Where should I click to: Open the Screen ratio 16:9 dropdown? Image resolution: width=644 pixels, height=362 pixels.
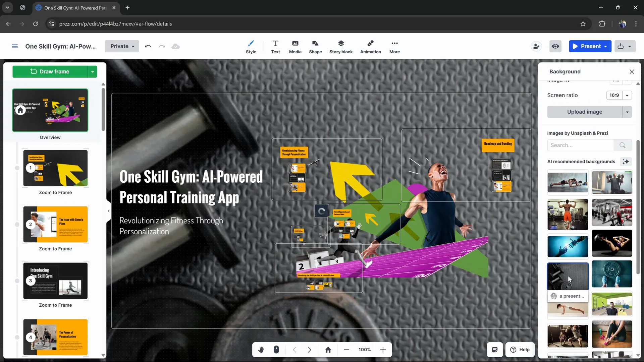[619, 95]
